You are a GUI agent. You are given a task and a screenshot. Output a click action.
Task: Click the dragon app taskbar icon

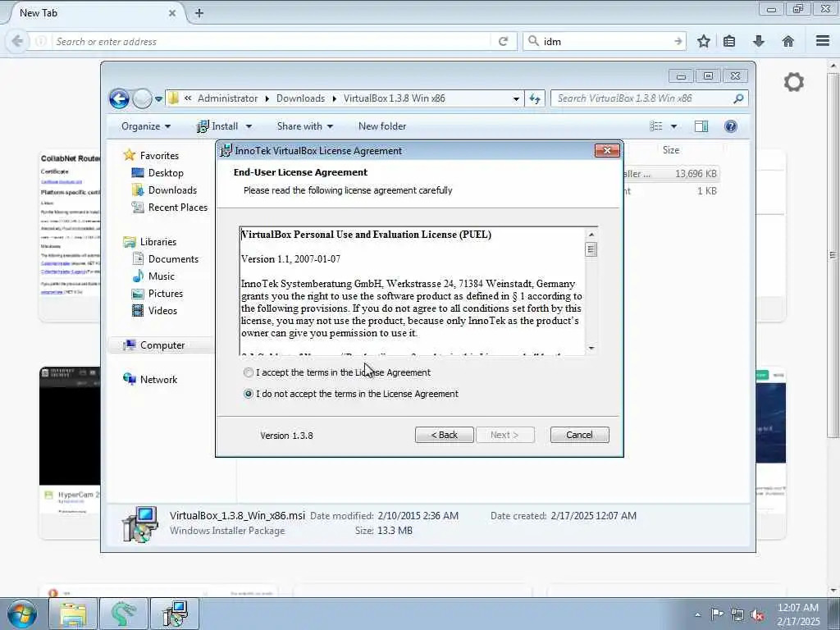[x=124, y=614]
